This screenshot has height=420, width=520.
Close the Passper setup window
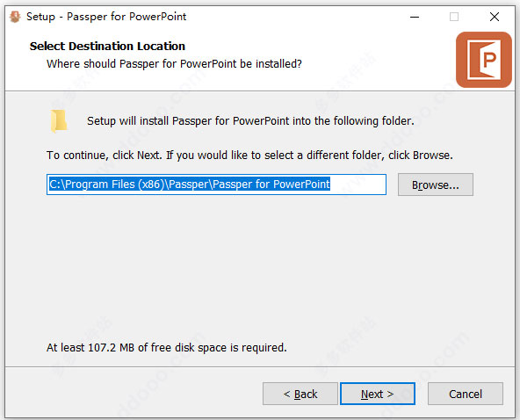[495, 17]
